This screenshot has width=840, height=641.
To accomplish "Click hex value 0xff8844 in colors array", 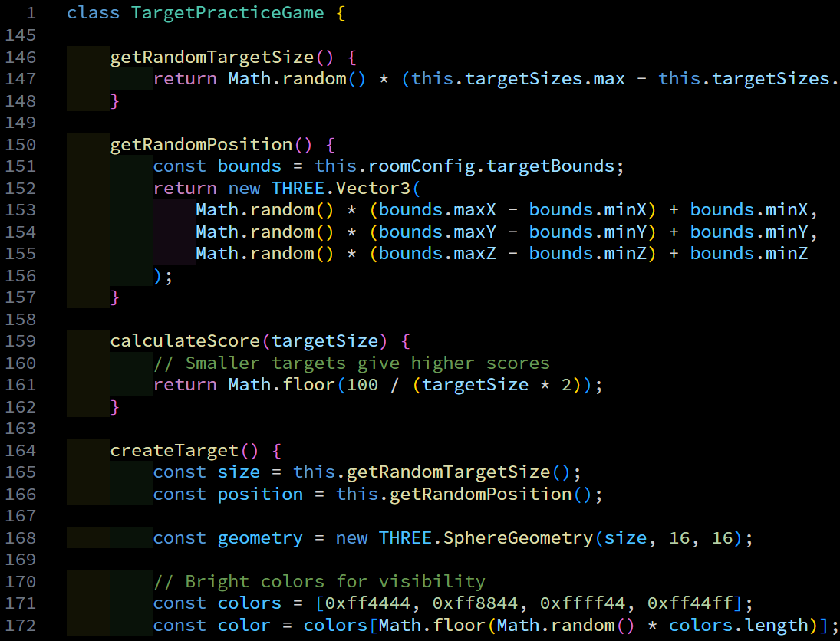I will click(x=475, y=603).
